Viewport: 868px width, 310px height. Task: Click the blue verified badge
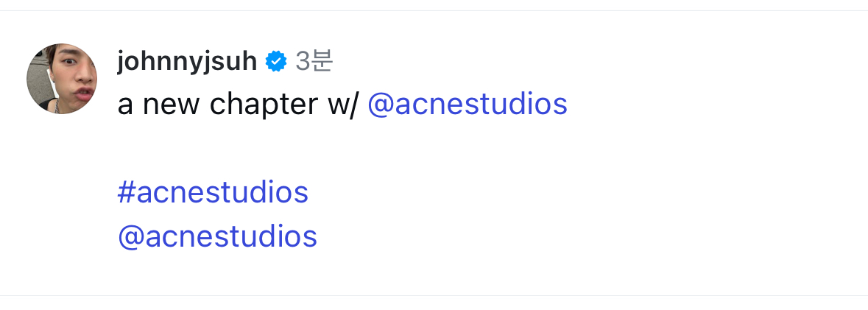pyautogui.click(x=276, y=63)
